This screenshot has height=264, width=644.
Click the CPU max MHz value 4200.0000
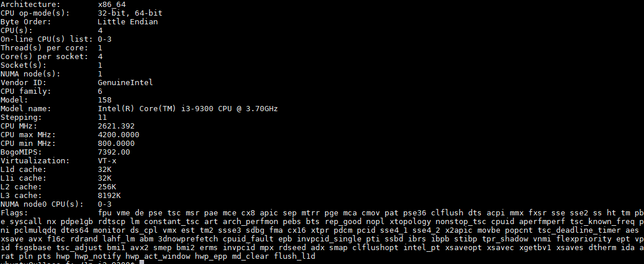click(x=119, y=134)
